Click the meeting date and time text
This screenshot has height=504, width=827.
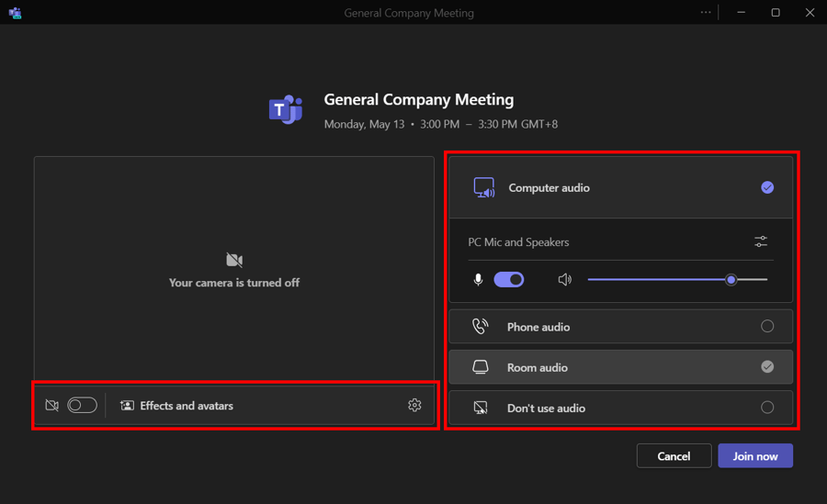441,125
